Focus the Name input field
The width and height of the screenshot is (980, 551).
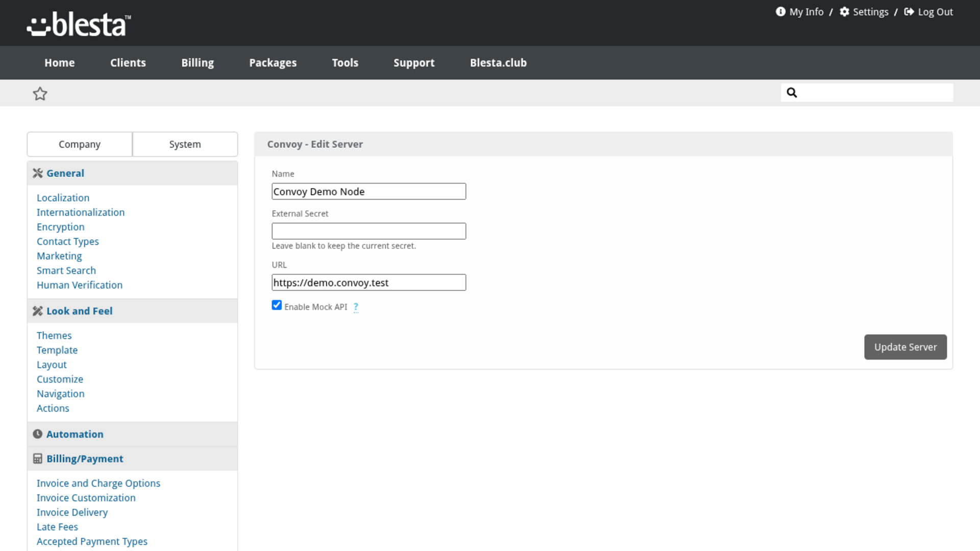[369, 191]
